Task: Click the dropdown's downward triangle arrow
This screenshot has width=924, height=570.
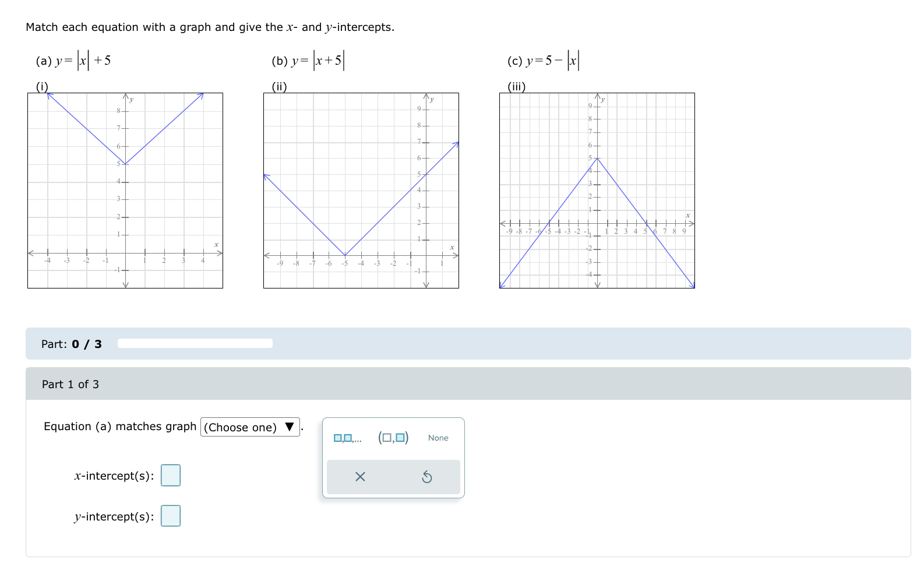Action: pos(290,427)
